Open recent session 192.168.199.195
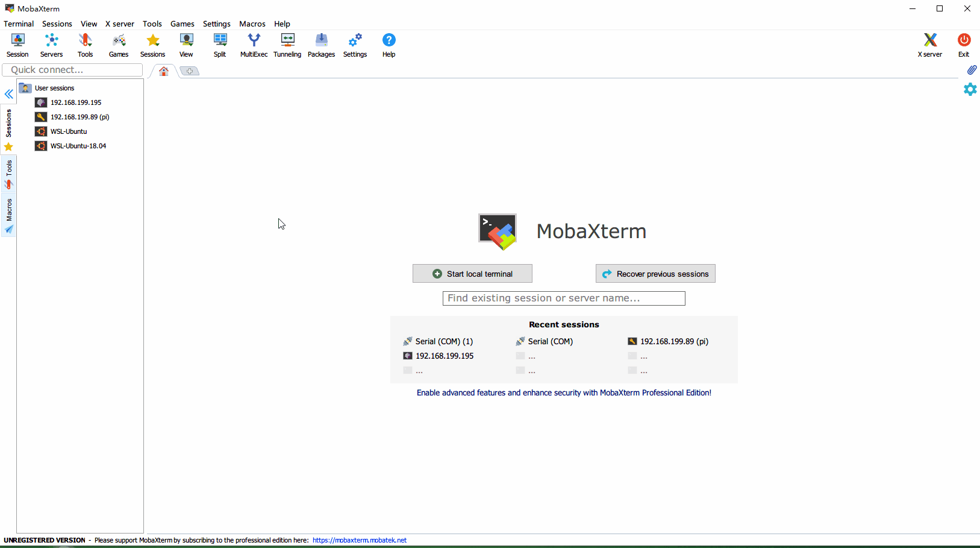Image resolution: width=980 pixels, height=548 pixels. point(439,356)
